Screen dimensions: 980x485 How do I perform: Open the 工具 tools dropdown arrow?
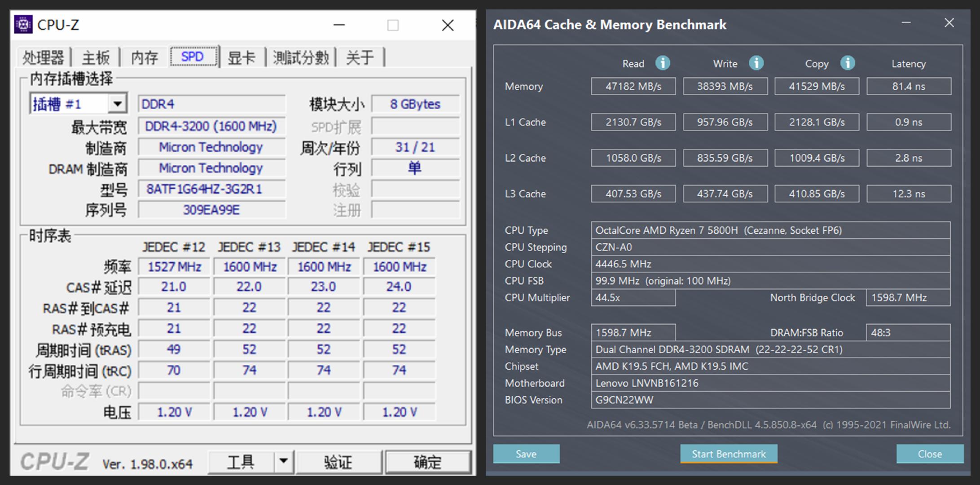pos(283,461)
